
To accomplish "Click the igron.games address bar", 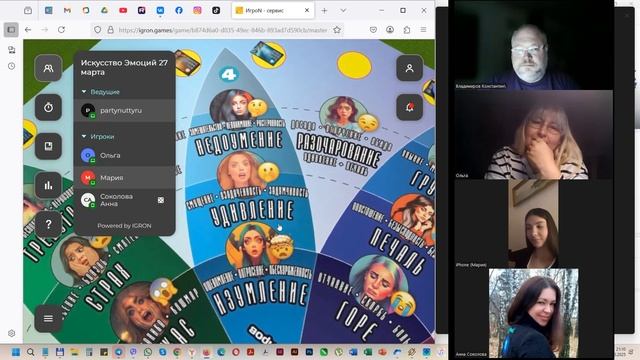I will (x=222, y=30).
